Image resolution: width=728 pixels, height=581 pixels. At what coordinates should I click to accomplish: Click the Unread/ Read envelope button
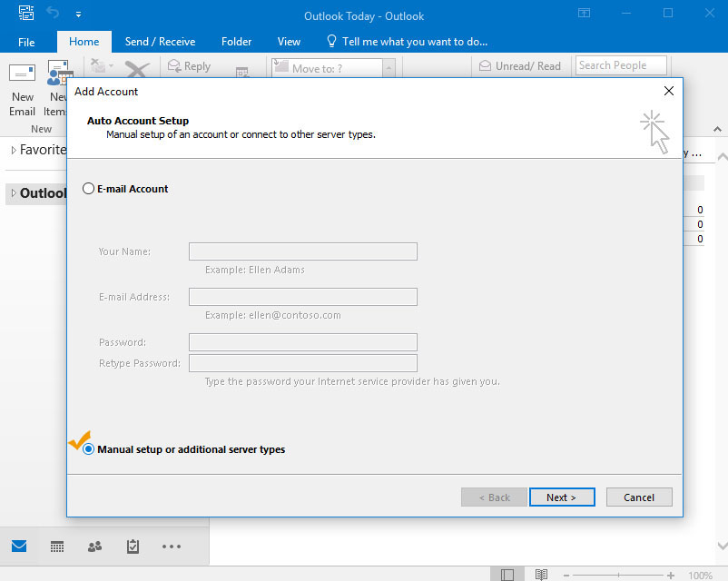point(519,66)
